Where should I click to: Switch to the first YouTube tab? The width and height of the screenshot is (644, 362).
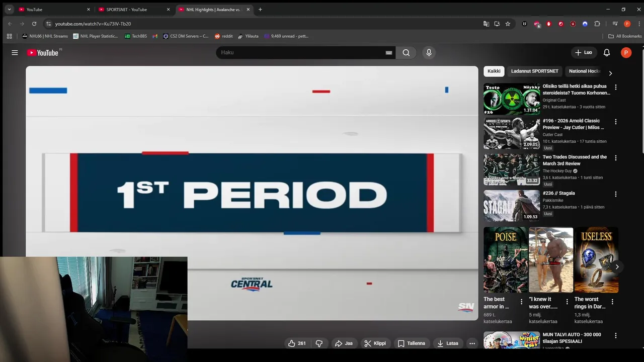(53, 9)
